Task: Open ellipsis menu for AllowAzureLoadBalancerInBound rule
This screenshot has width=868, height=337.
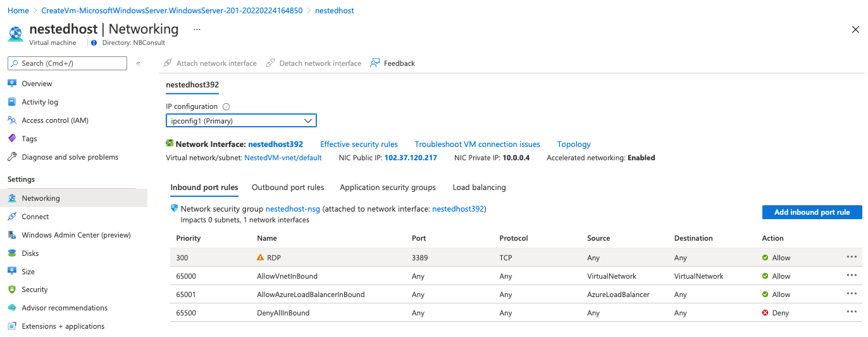Action: pos(852,294)
